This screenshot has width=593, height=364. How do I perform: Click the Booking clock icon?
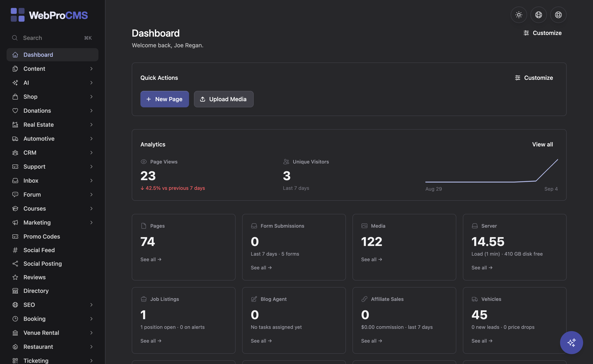(15, 319)
